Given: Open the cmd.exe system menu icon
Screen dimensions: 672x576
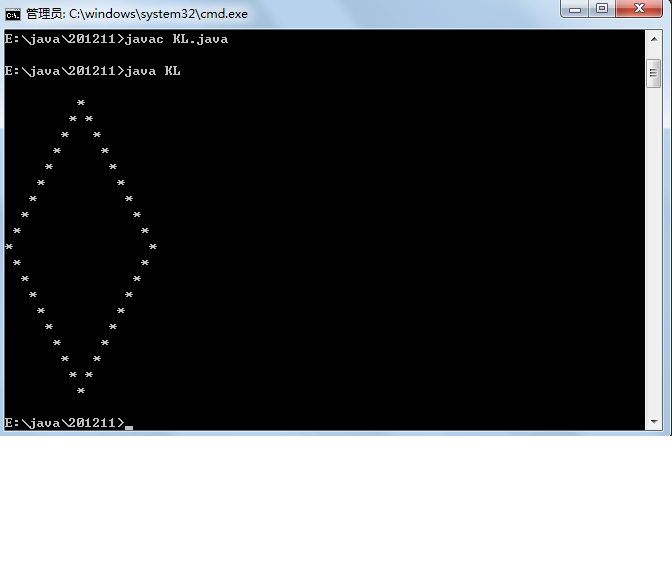Looking at the screenshot, I should coord(12,15).
